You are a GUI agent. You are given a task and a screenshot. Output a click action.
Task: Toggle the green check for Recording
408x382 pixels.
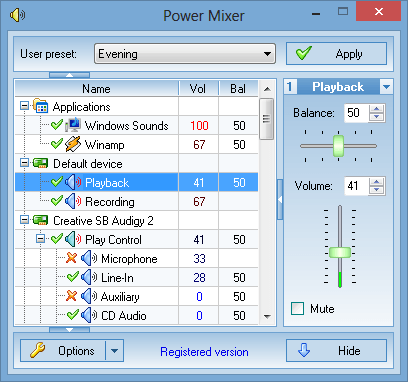[x=57, y=201]
